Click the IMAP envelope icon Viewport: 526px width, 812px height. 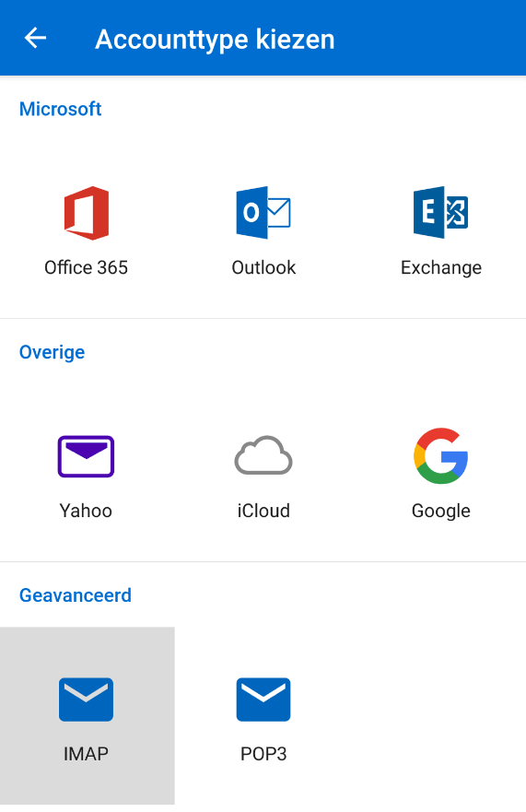point(86,700)
